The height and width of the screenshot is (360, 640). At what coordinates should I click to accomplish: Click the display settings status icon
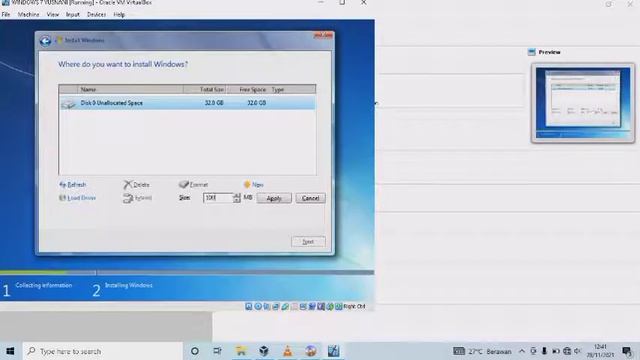303,306
